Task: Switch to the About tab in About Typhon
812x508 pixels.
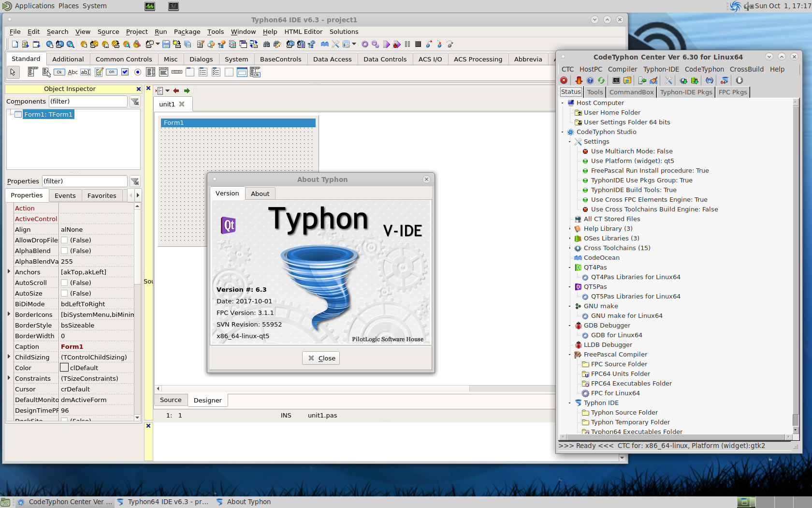Action: (x=260, y=194)
